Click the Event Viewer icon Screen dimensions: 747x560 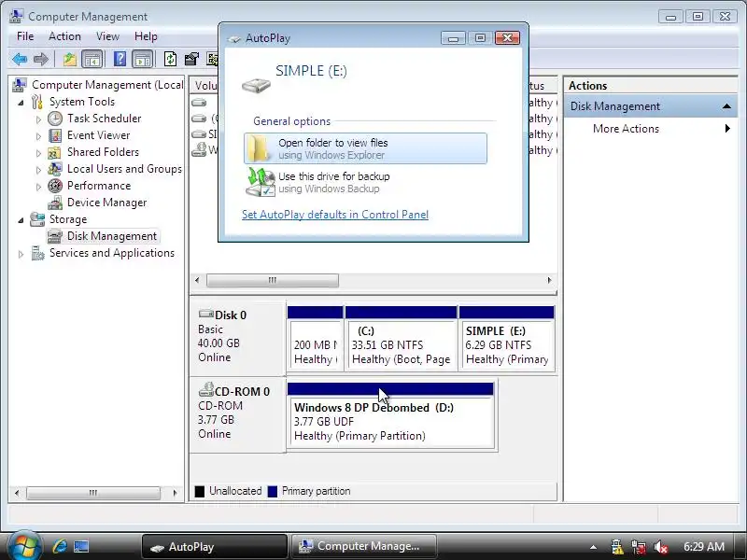point(55,135)
